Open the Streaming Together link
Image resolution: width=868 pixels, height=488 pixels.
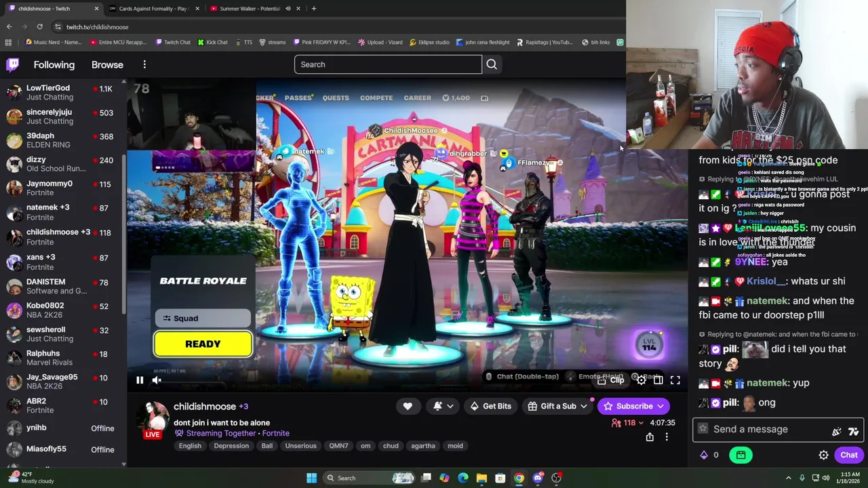coord(221,433)
